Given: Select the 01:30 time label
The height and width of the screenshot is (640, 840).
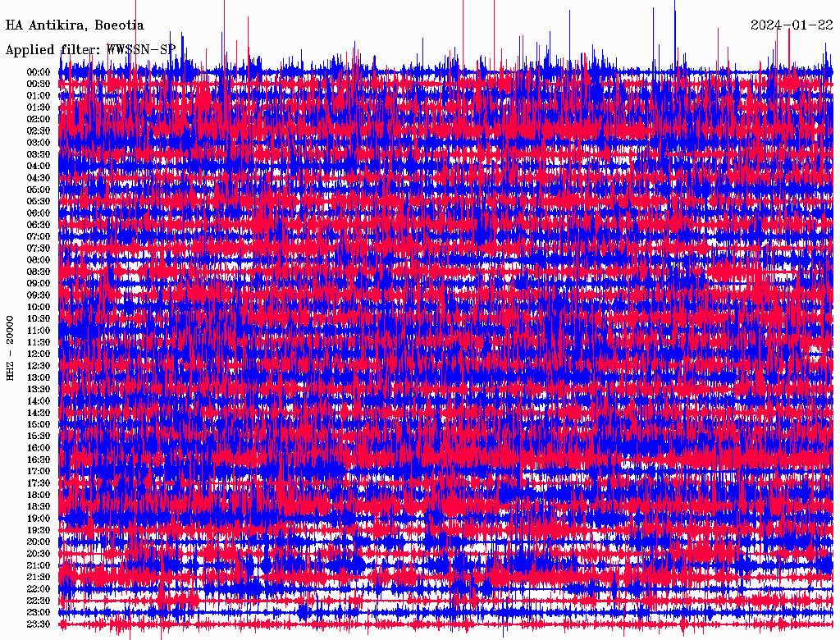Looking at the screenshot, I should (38, 107).
